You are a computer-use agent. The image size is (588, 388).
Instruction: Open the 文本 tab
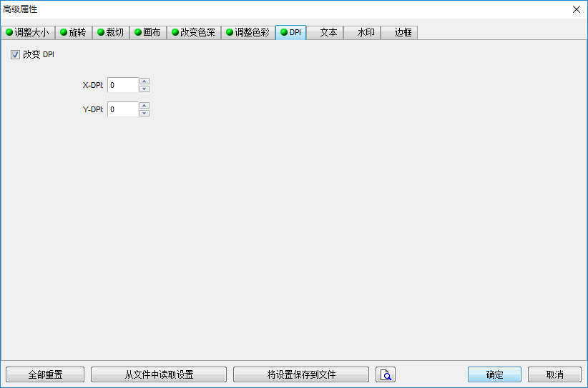tap(325, 33)
